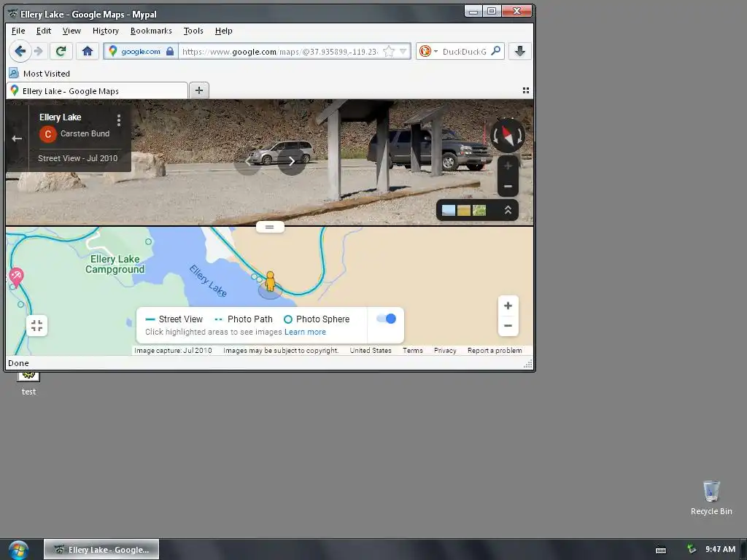Click the Image capture: Jul 2010 text
The height and width of the screenshot is (560, 747).
173,351
